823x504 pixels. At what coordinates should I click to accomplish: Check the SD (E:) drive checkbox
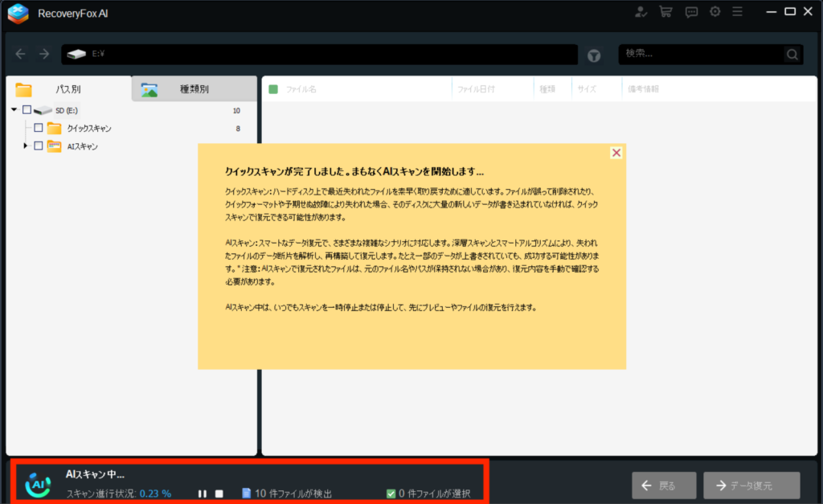[x=27, y=110]
